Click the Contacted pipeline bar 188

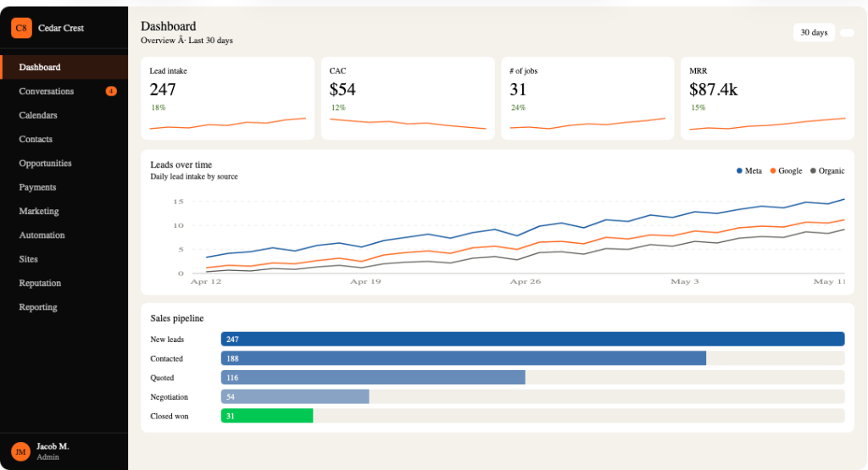(464, 358)
